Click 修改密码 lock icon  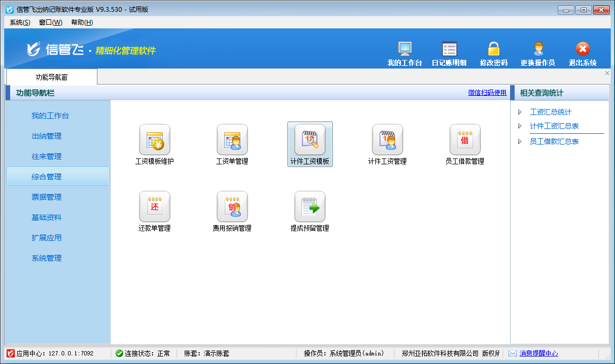[493, 50]
